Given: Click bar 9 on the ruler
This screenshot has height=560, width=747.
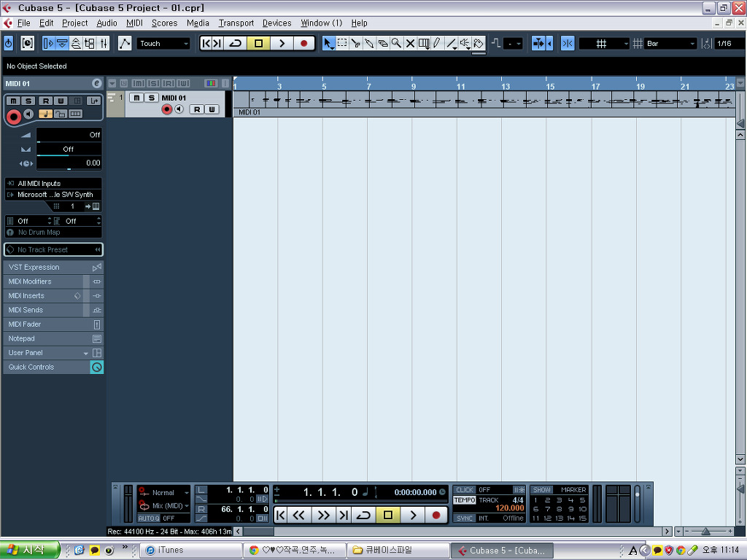Looking at the screenshot, I should point(413,86).
